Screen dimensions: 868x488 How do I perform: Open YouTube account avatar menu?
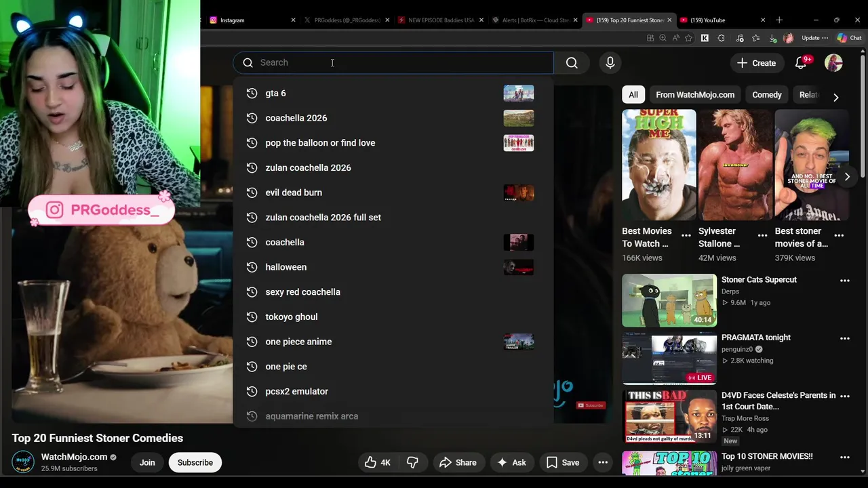833,62
